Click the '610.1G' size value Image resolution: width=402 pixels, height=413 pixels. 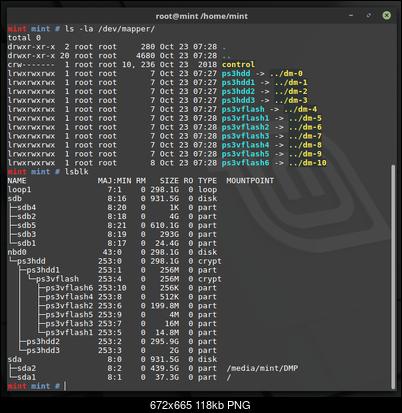164,225
